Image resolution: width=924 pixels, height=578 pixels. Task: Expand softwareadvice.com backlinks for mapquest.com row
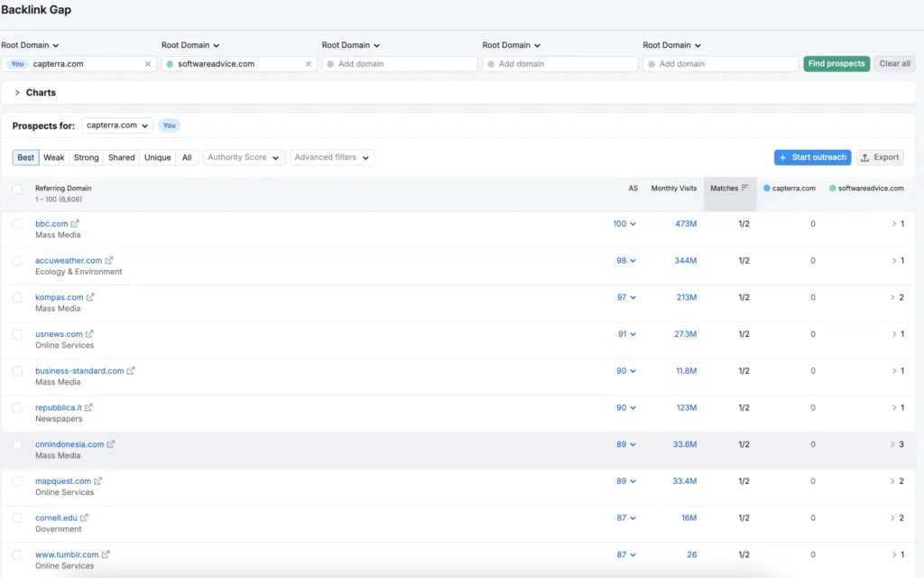pyautogui.click(x=898, y=480)
